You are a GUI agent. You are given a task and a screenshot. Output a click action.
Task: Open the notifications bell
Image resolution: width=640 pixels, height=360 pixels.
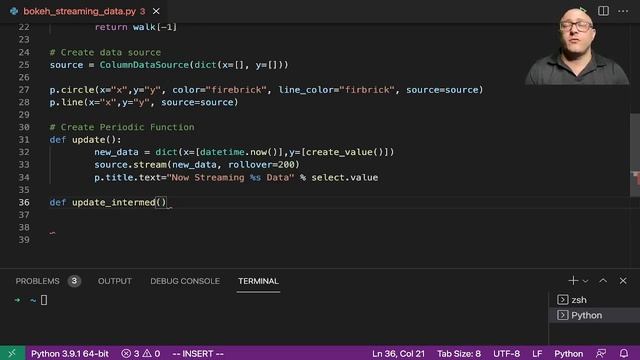pos(624,353)
